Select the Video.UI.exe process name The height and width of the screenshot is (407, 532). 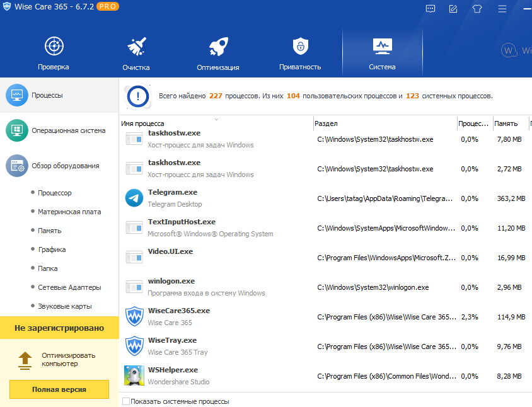(170, 251)
